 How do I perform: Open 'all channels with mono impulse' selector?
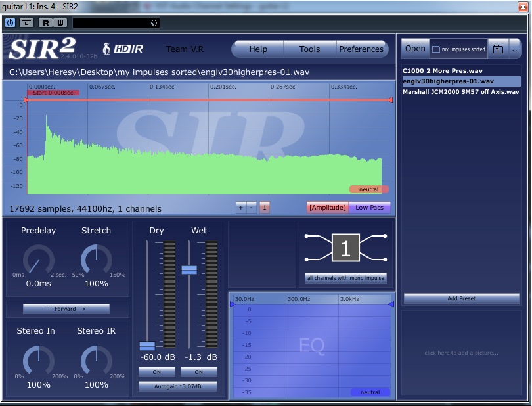pos(345,278)
